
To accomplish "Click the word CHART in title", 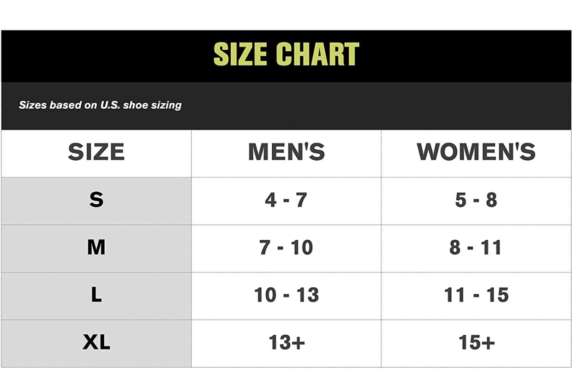I will tap(318, 54).
